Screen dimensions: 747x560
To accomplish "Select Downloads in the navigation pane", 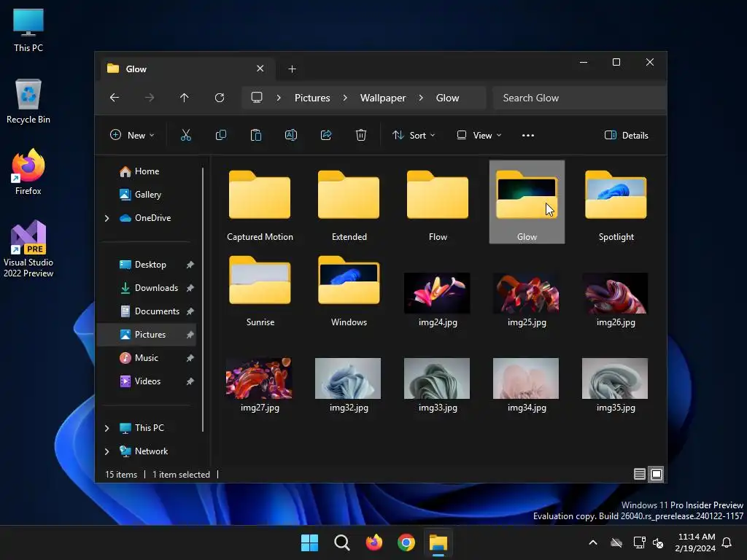I will (156, 288).
